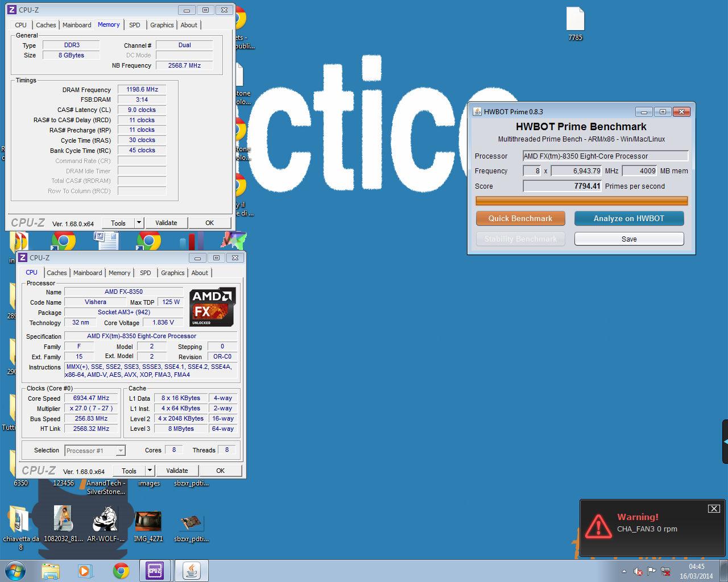Open Windows Start menu orb
This screenshot has width=728, height=582.
15,571
